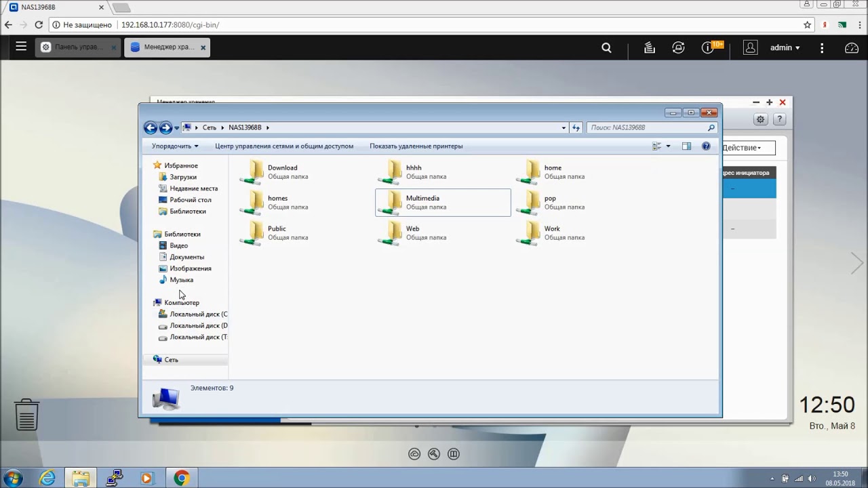868x488 pixels.
Task: Launch Internet Explorer from taskbar
Action: click(x=47, y=478)
